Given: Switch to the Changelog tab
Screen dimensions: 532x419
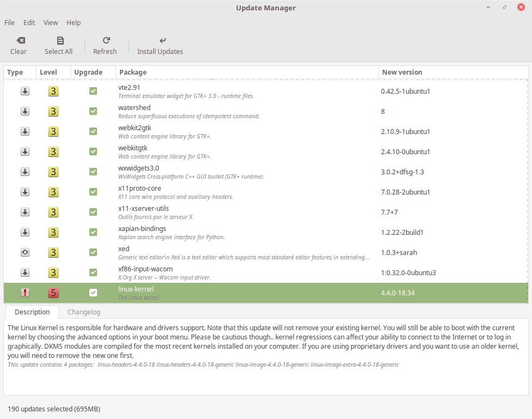Looking at the screenshot, I should (83, 312).
